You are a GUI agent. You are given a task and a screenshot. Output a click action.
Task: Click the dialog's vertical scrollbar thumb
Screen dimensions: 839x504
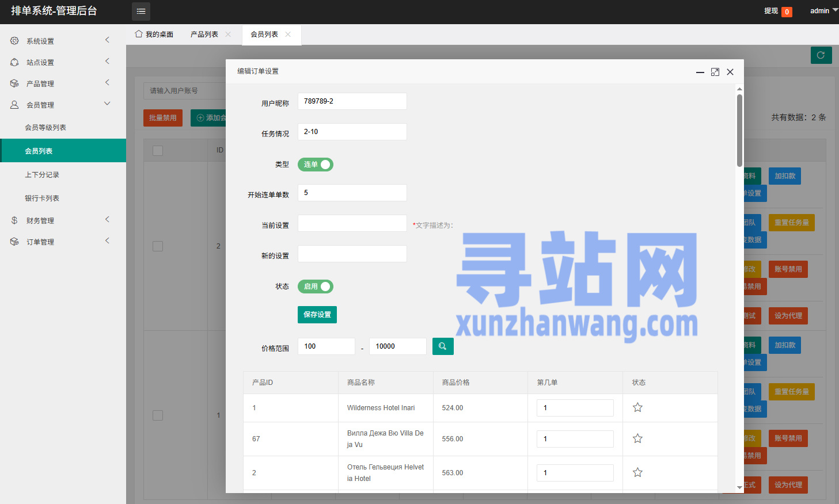[739, 129]
